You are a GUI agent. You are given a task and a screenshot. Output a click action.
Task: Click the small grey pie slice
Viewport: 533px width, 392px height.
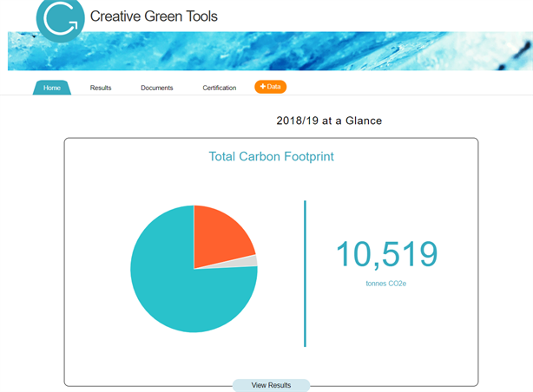click(250, 261)
